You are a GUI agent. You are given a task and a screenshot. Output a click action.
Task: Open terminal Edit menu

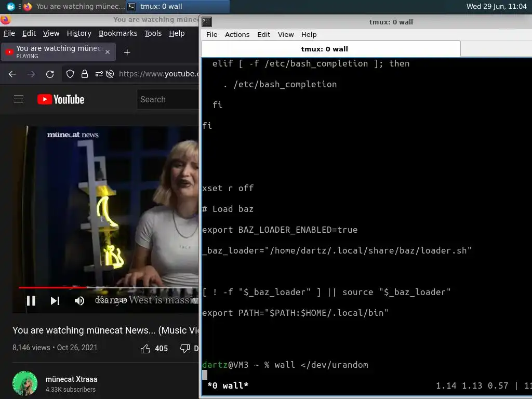(x=263, y=35)
